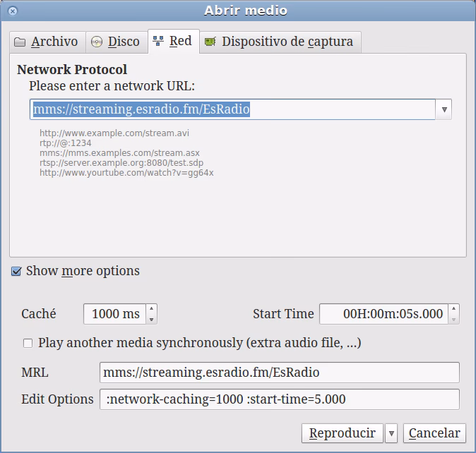
Task: Click example text rtp://@:1234
Action: click(65, 143)
